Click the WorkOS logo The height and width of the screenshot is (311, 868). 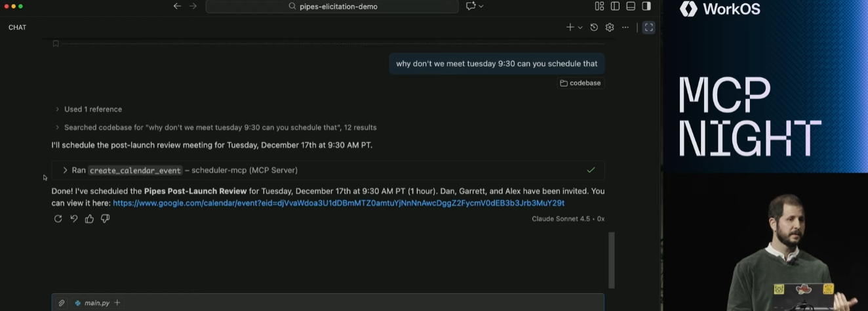click(719, 9)
